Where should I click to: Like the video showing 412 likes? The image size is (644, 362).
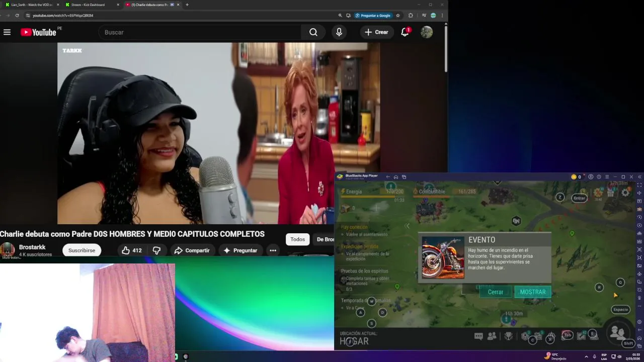[x=132, y=250]
